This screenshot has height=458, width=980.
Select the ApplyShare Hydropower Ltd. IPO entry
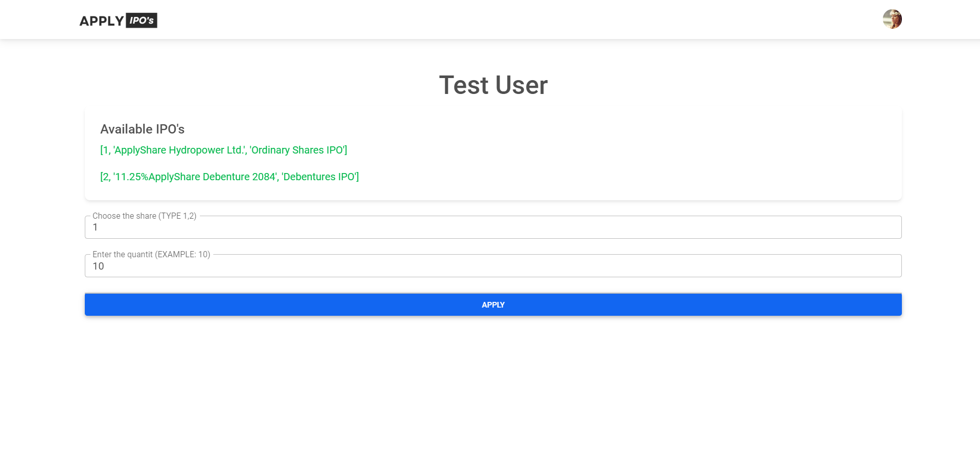coord(223,150)
